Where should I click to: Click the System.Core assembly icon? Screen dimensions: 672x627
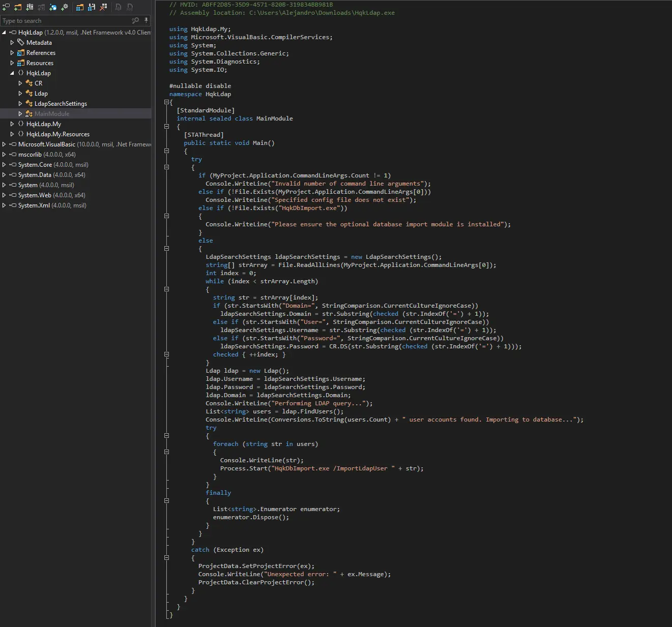coord(13,164)
